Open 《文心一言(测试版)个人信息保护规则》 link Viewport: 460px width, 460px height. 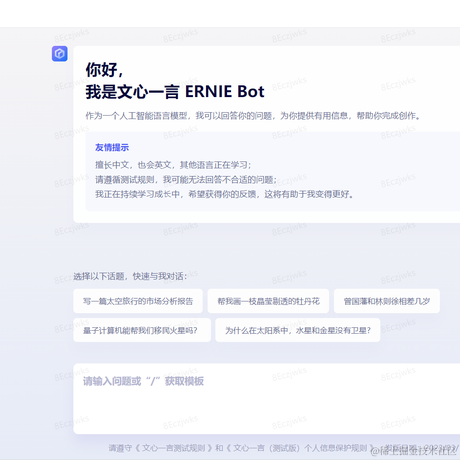click(300, 448)
